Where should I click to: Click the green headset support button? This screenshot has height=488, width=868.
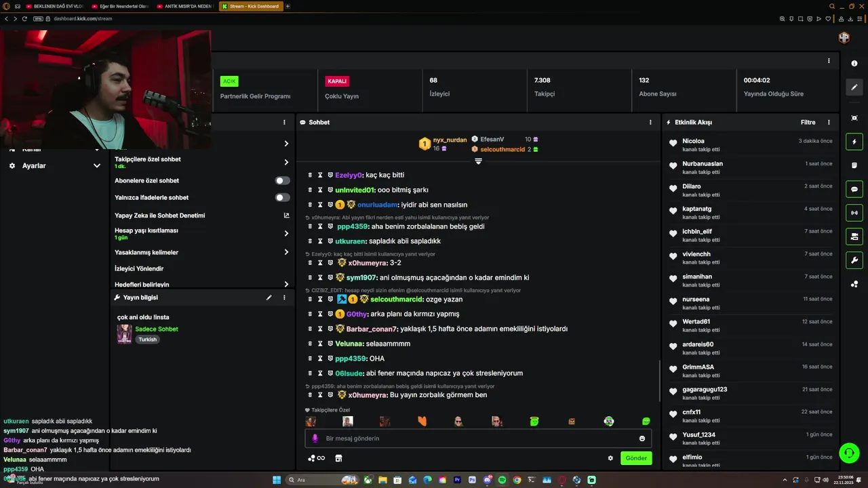(848, 452)
